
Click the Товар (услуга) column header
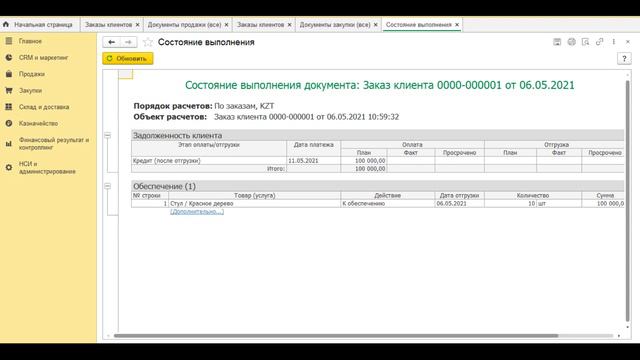pos(254,196)
